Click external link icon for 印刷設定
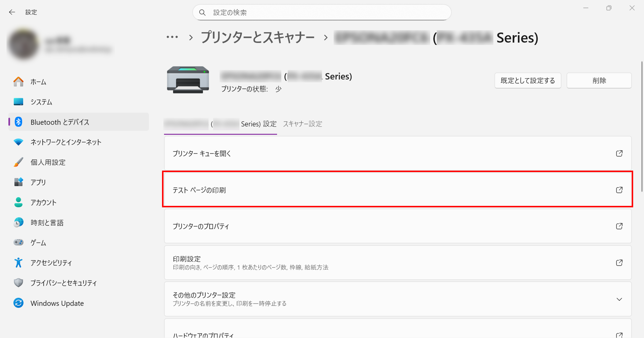Screen dimensions: 644x338 (x=619, y=263)
